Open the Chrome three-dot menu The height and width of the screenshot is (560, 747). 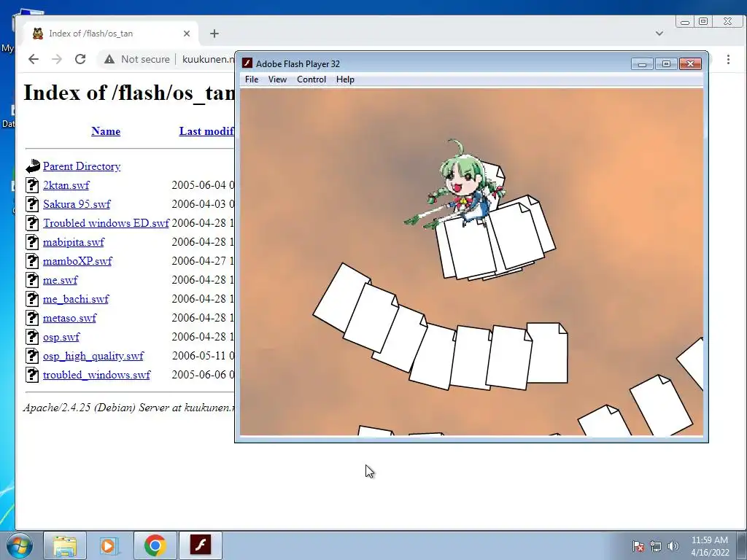[x=728, y=59]
